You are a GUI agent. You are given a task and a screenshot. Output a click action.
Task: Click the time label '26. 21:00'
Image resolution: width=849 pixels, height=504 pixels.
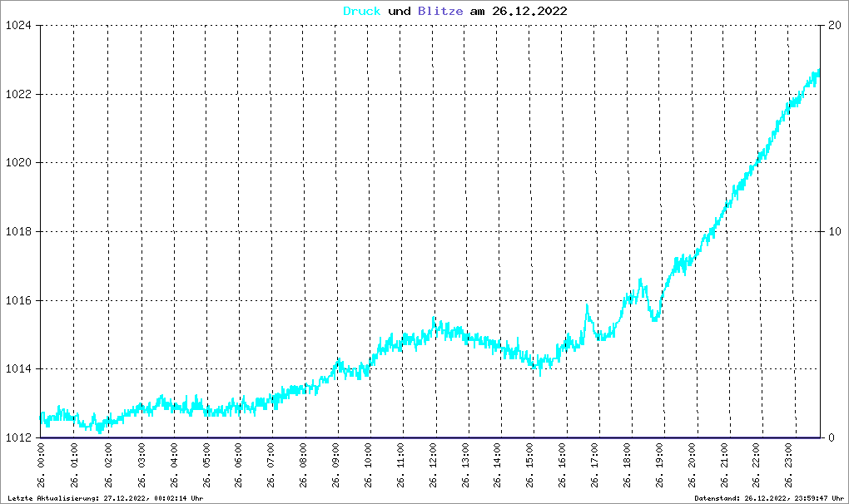[724, 465]
